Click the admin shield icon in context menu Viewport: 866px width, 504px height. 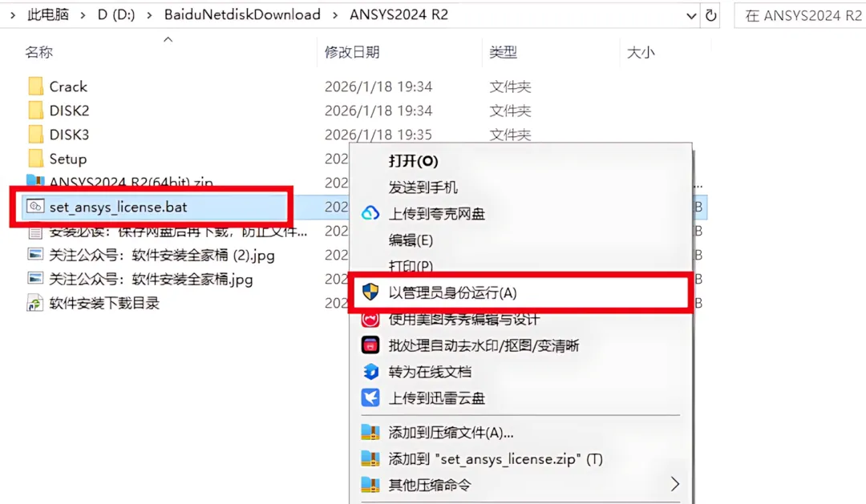pos(370,292)
